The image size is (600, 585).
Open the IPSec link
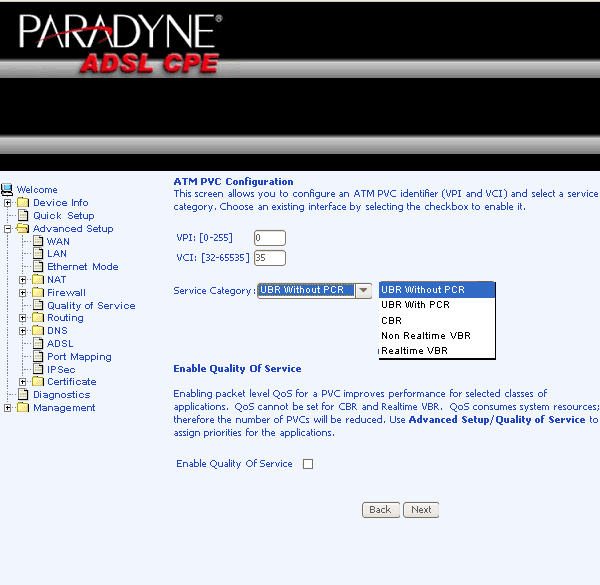pyautogui.click(x=61, y=370)
